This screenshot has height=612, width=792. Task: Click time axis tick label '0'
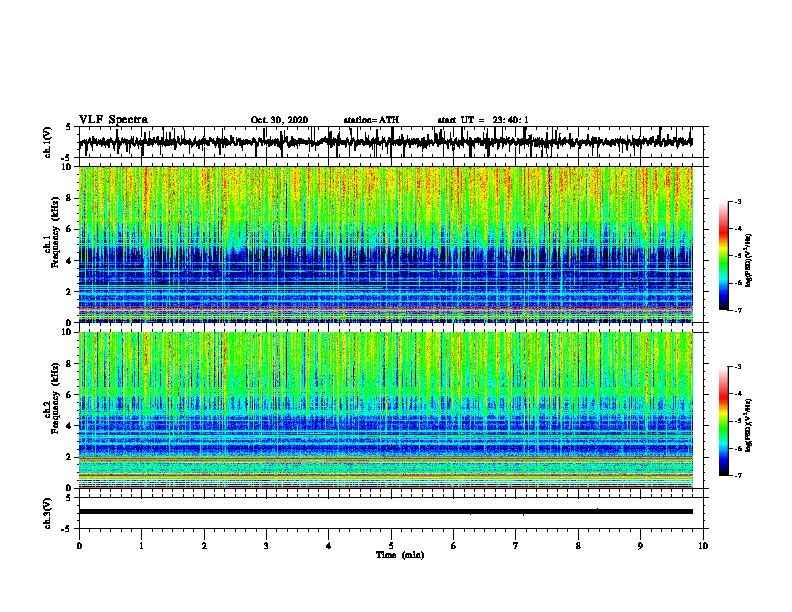pyautogui.click(x=79, y=546)
